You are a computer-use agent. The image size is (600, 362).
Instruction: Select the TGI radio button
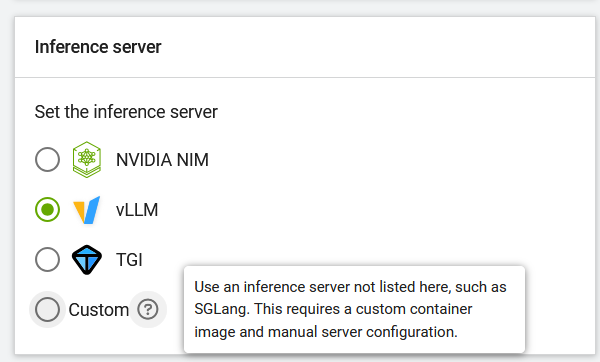click(47, 259)
